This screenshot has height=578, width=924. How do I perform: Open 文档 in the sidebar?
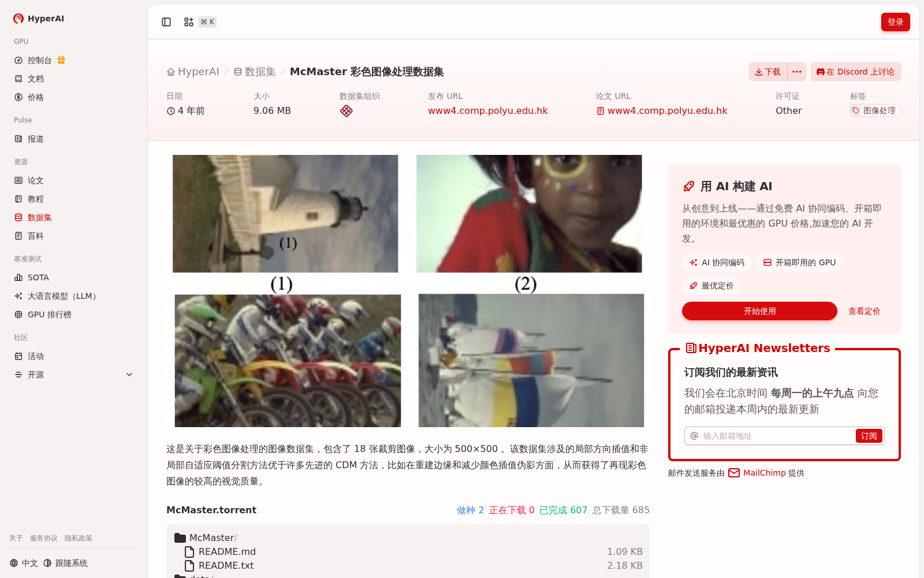[x=36, y=79]
